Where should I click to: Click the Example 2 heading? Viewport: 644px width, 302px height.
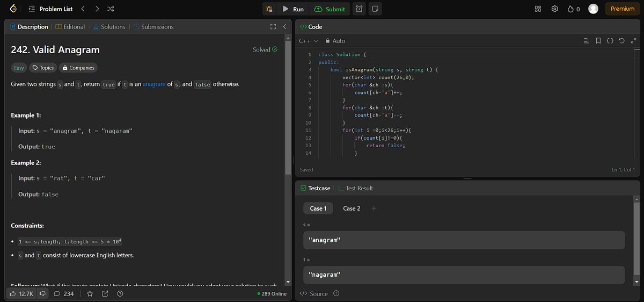pos(26,163)
